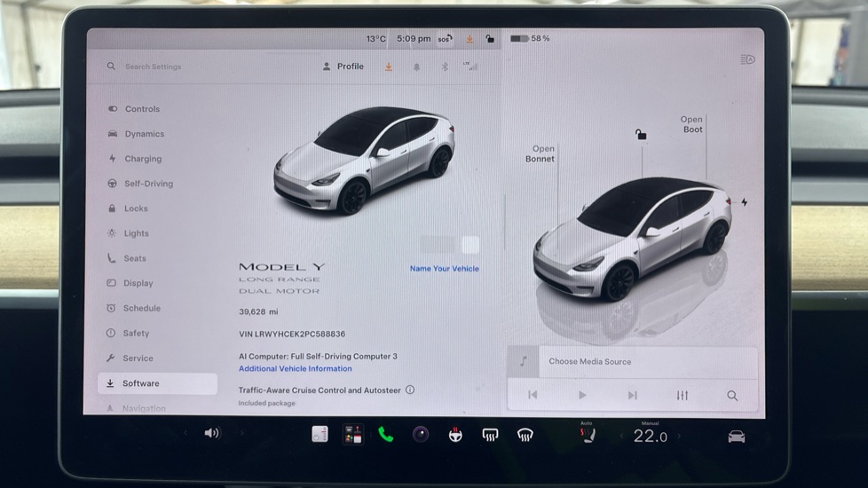The image size is (868, 488).
Task: Tap Open Bonnet
Action: click(x=541, y=153)
